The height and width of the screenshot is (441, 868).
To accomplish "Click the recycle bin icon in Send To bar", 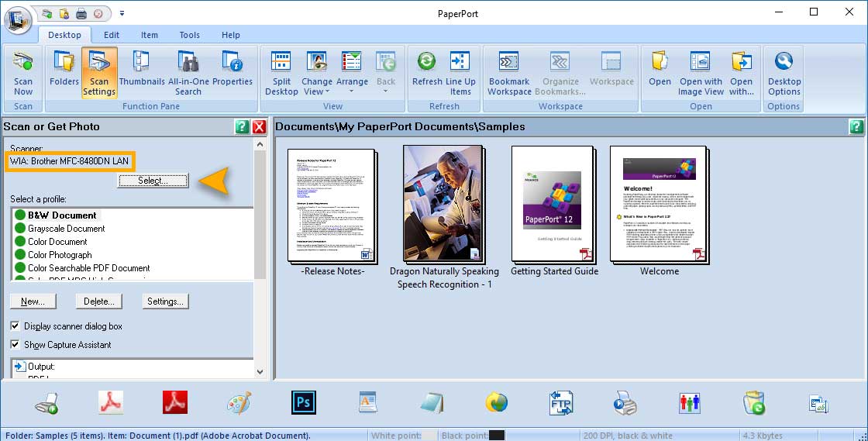I will [754, 403].
